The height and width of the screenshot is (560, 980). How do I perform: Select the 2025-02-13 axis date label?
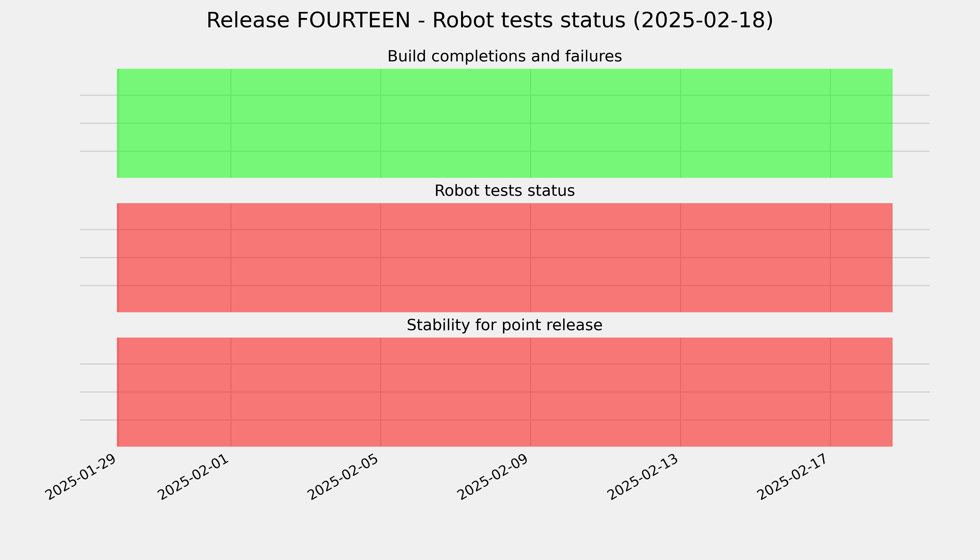click(x=645, y=476)
